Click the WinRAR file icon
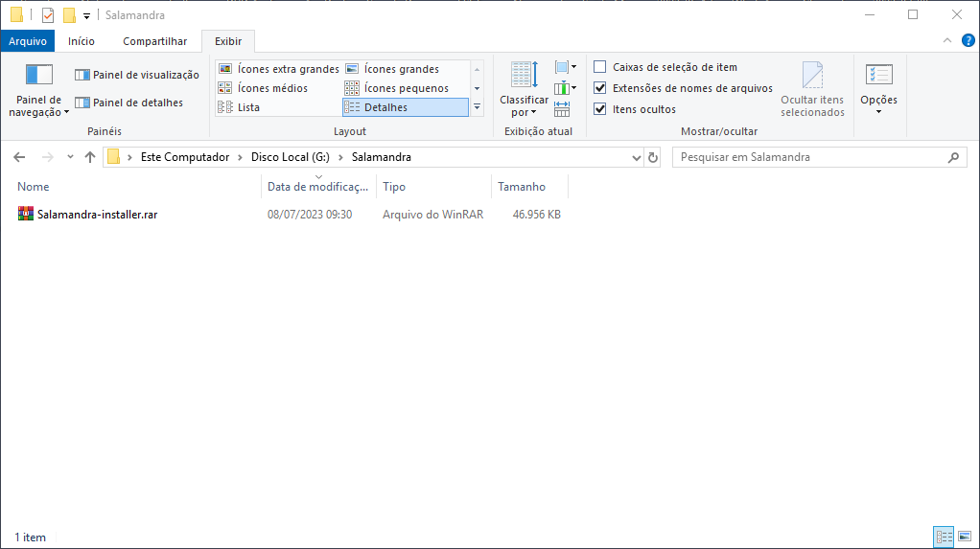Image resolution: width=980 pixels, height=549 pixels. (26, 215)
